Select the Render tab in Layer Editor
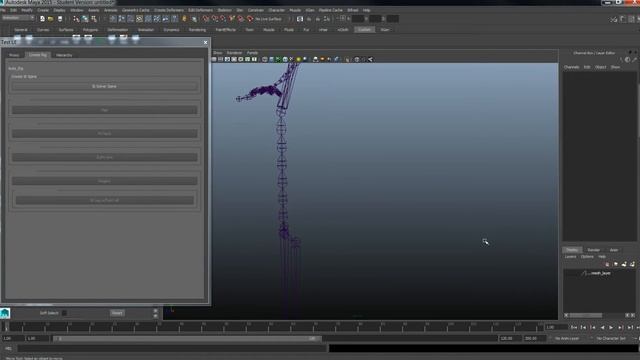This screenshot has height=360, width=640. tap(593, 250)
